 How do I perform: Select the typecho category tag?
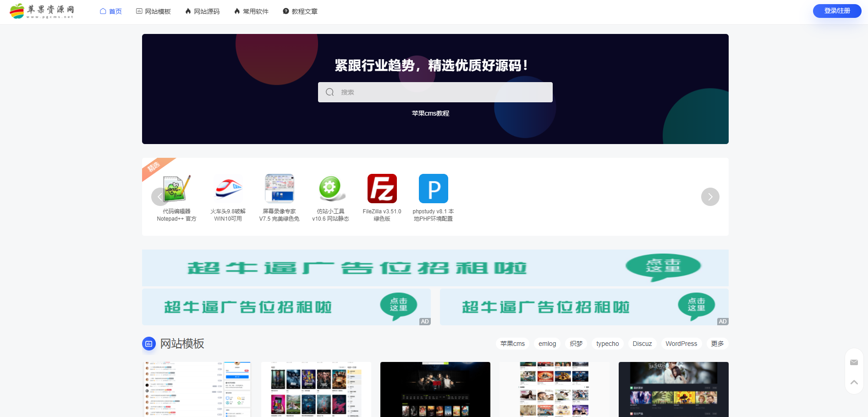coord(607,343)
